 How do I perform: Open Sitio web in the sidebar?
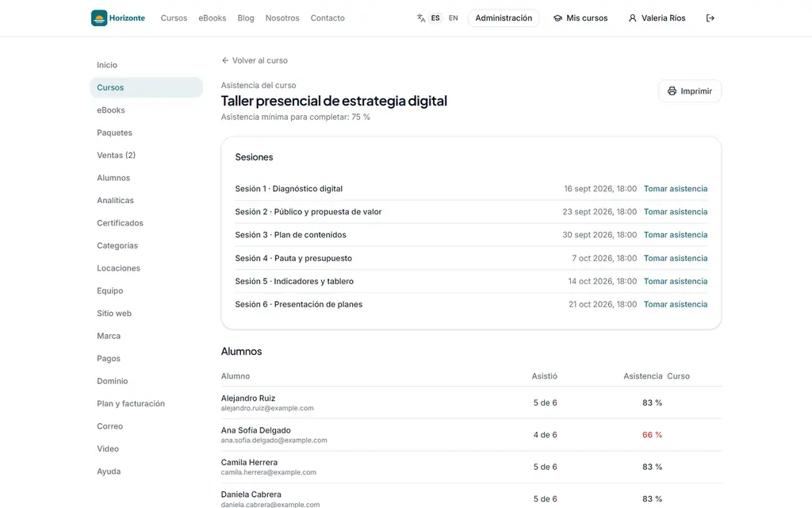(146, 313)
